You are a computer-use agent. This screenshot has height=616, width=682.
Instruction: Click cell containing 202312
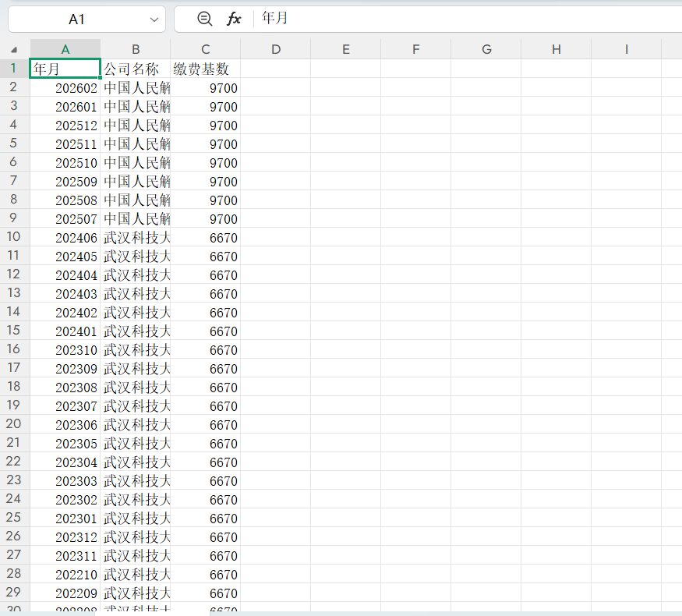coord(65,536)
